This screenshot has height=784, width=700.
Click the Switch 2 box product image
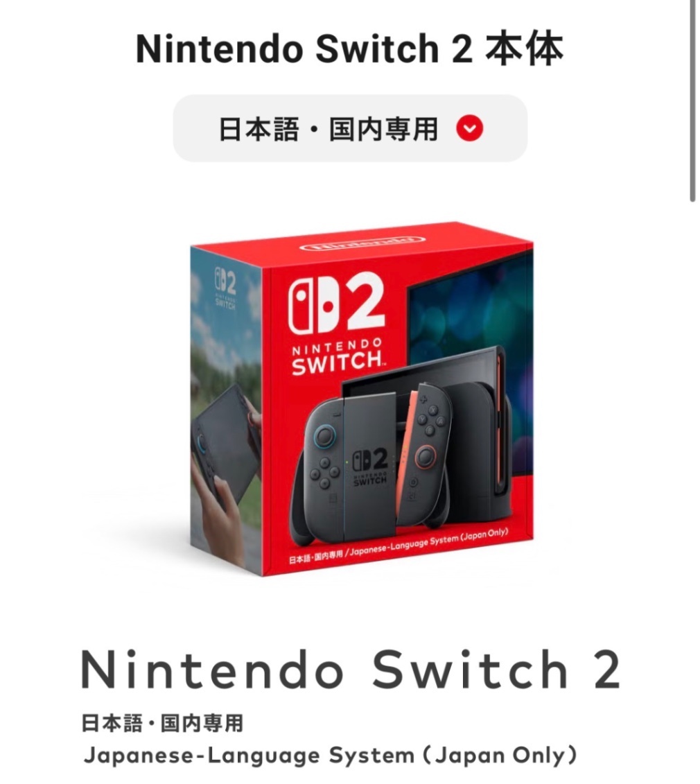click(x=362, y=399)
